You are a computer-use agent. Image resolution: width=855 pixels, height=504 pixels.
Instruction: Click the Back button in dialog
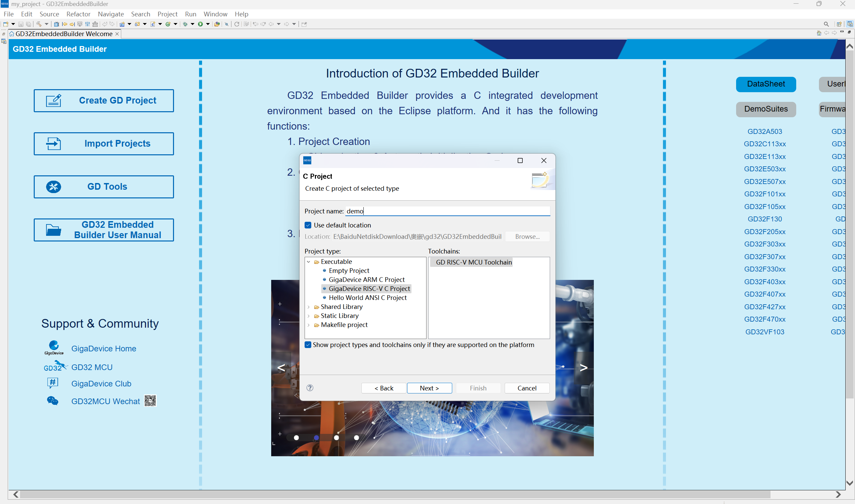point(384,388)
